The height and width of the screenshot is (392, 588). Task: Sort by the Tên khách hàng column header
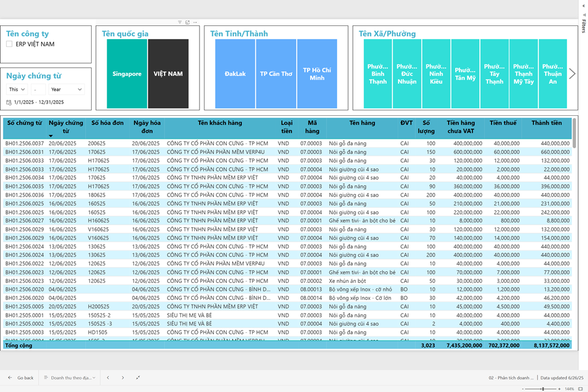pos(220,123)
